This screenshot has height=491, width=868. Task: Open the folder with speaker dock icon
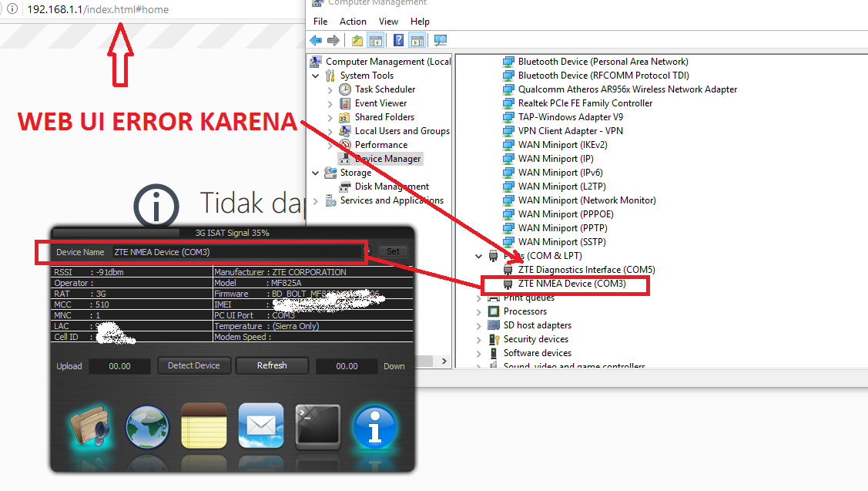(89, 427)
